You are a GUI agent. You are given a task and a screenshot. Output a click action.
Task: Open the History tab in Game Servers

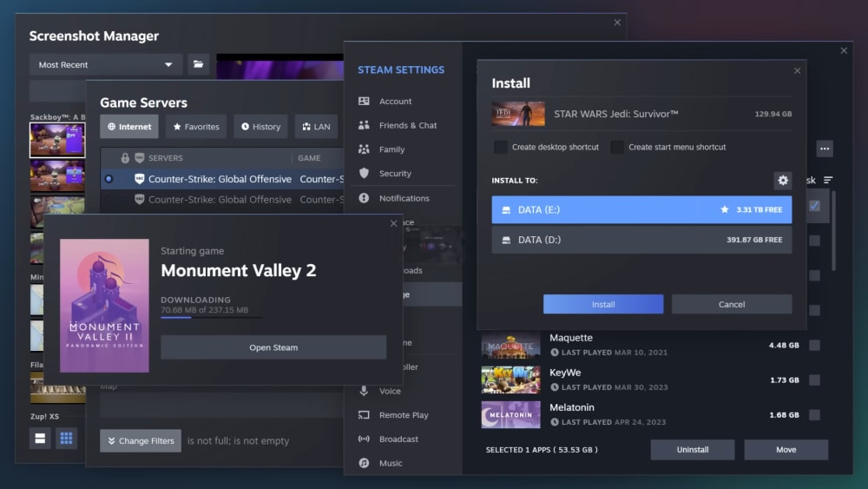260,127
